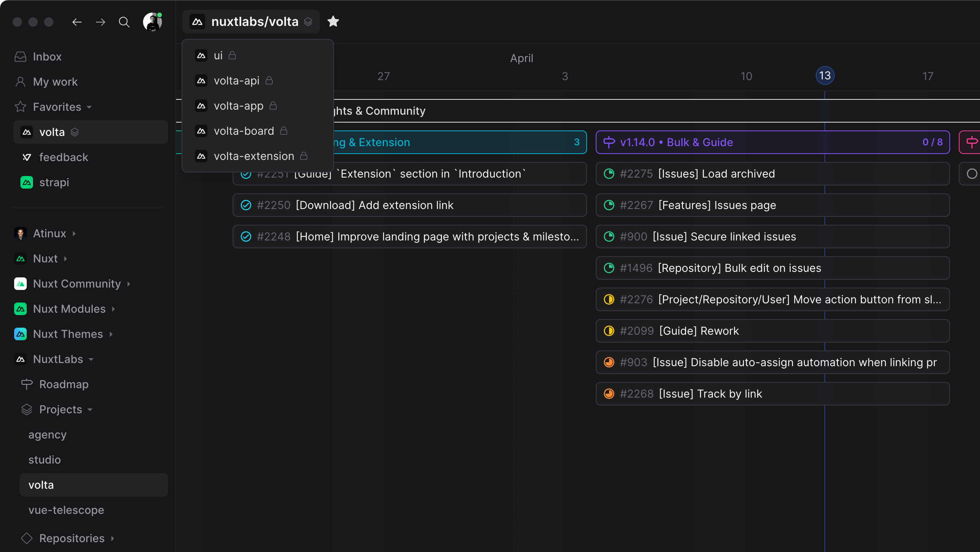This screenshot has height=552, width=980.
Task: Open the agency project
Action: coord(94,435)
